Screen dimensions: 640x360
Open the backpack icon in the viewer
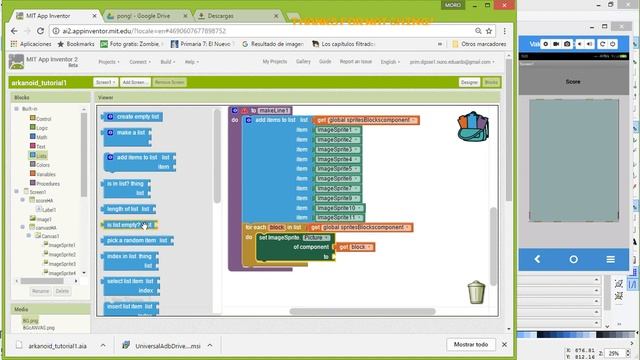pyautogui.click(x=473, y=127)
